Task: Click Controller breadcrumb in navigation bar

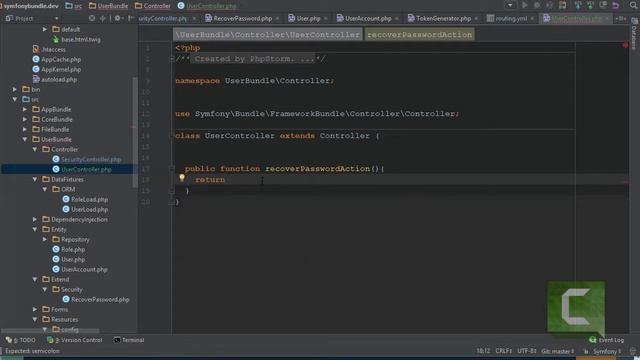Action: [153, 6]
